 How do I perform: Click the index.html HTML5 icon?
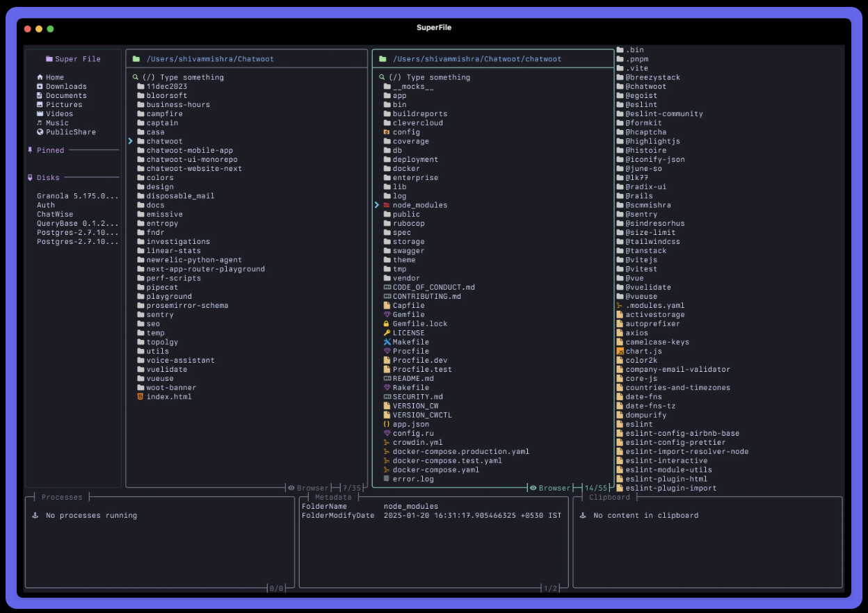tap(140, 397)
